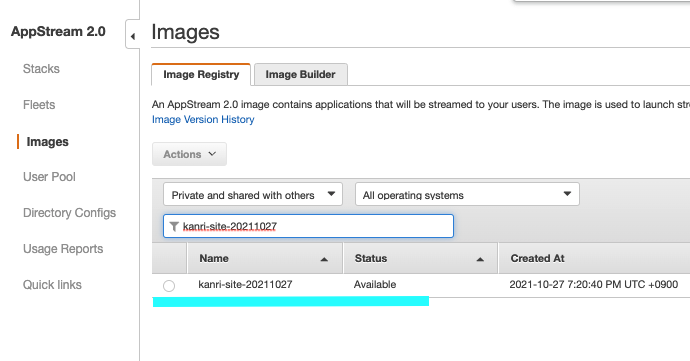The height and width of the screenshot is (361, 690).
Task: Open Images in the sidebar
Action: tap(48, 142)
